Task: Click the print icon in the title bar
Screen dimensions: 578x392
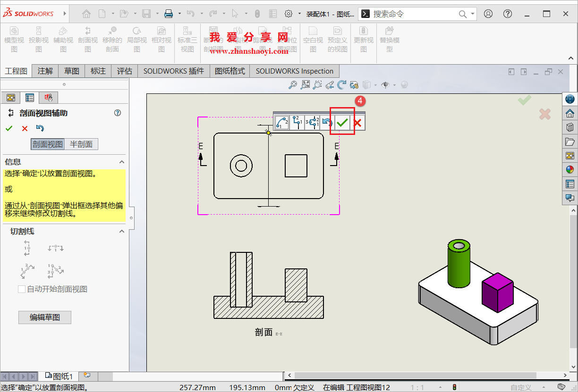Action: point(169,14)
